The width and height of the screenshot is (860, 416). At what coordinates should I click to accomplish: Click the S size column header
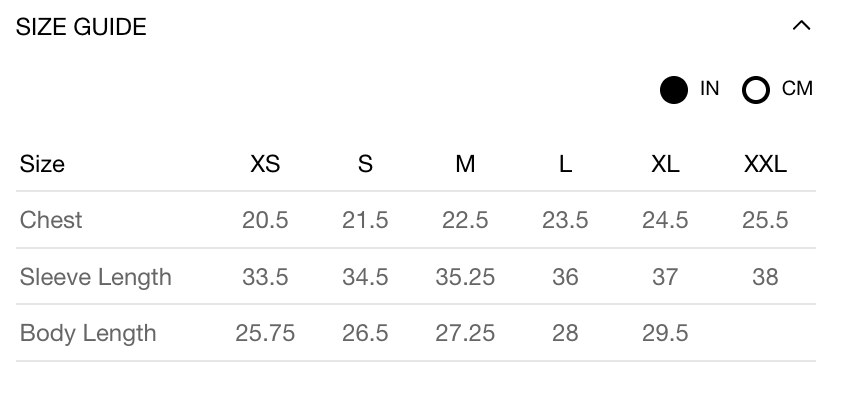point(365,164)
